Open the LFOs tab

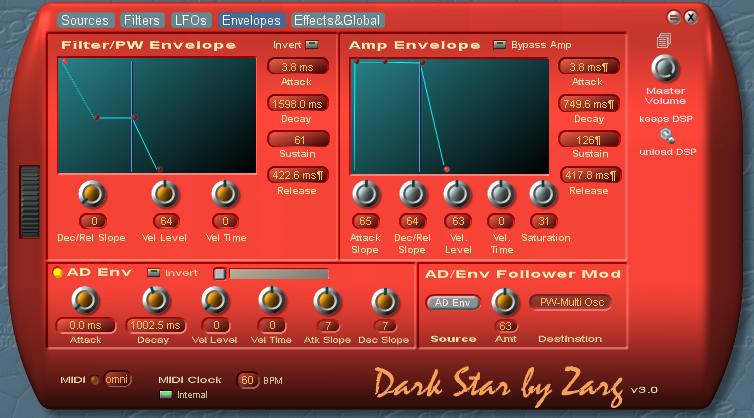[x=190, y=20]
